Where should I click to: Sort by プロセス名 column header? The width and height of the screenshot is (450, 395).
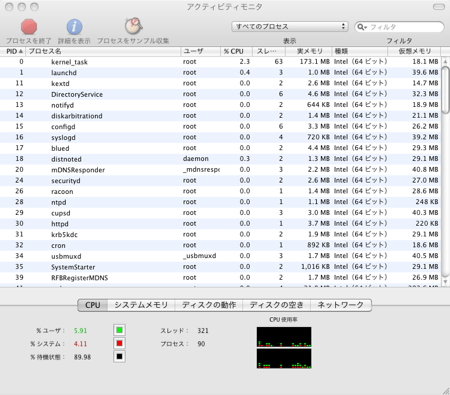point(104,51)
